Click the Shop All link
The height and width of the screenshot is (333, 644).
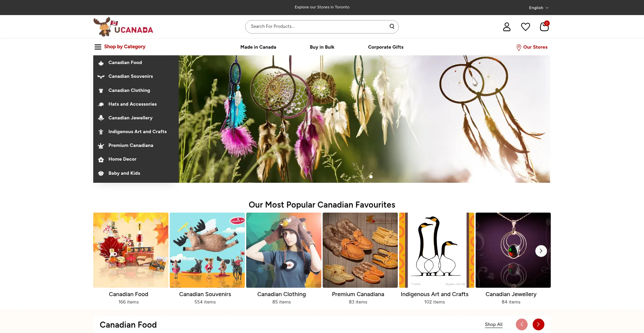click(493, 324)
